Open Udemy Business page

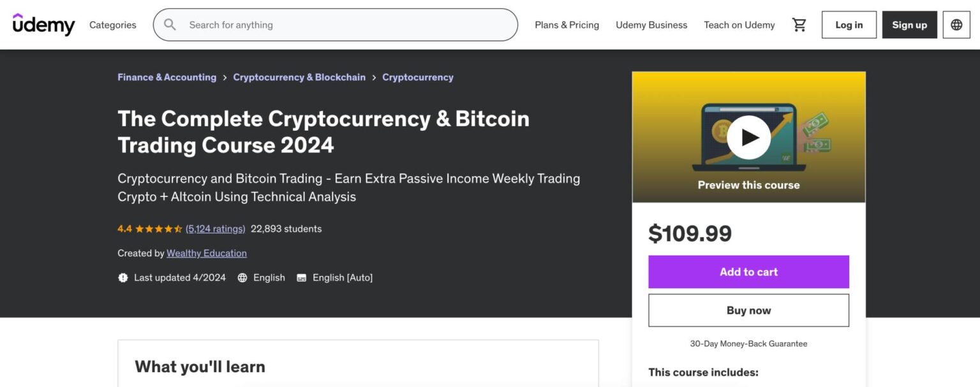pyautogui.click(x=651, y=24)
